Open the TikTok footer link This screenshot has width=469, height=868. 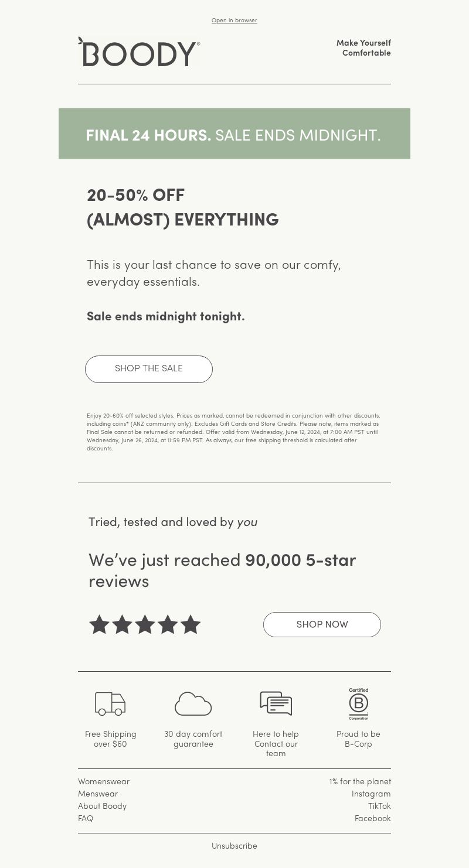pos(379,806)
